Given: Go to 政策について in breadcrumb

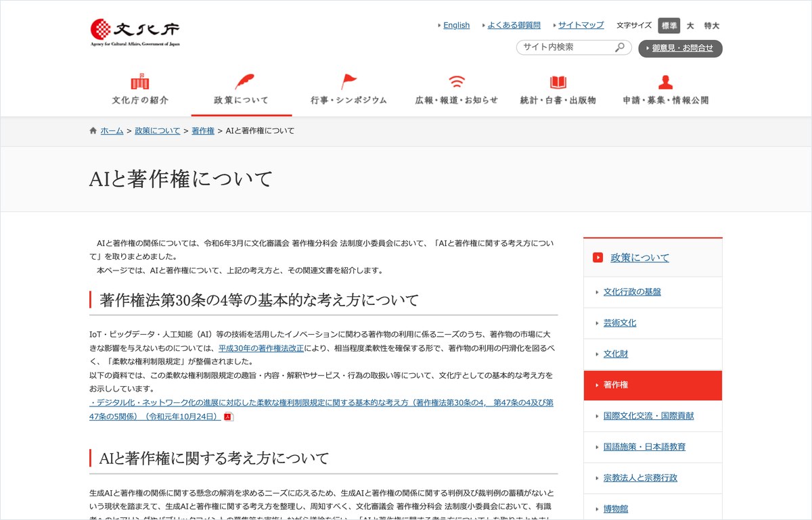Looking at the screenshot, I should coord(157,131).
